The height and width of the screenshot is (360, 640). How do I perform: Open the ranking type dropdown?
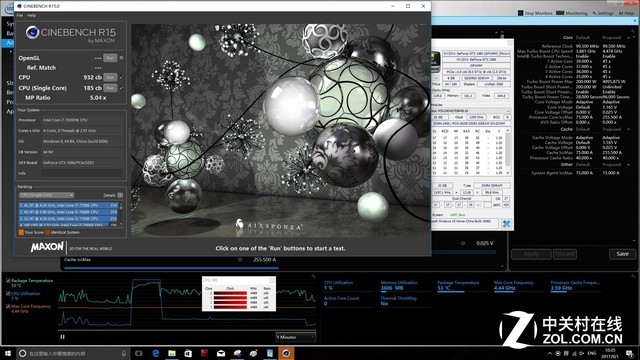46,195
